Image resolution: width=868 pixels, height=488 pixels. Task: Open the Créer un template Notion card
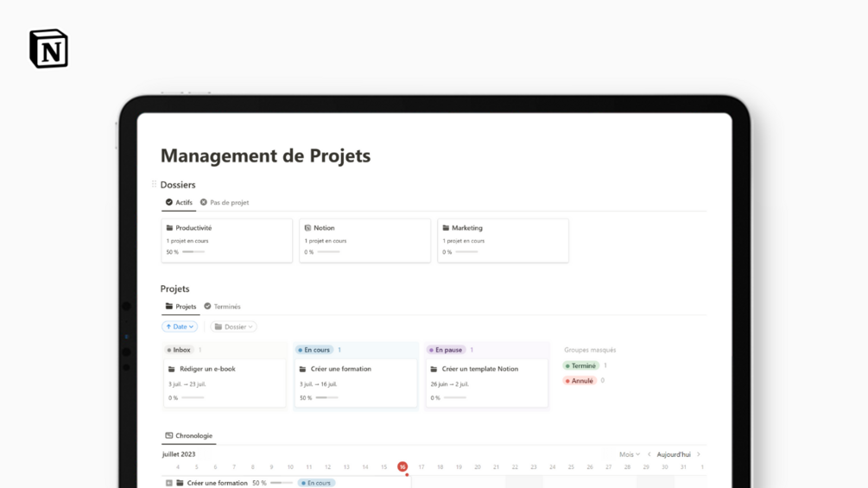click(x=487, y=383)
